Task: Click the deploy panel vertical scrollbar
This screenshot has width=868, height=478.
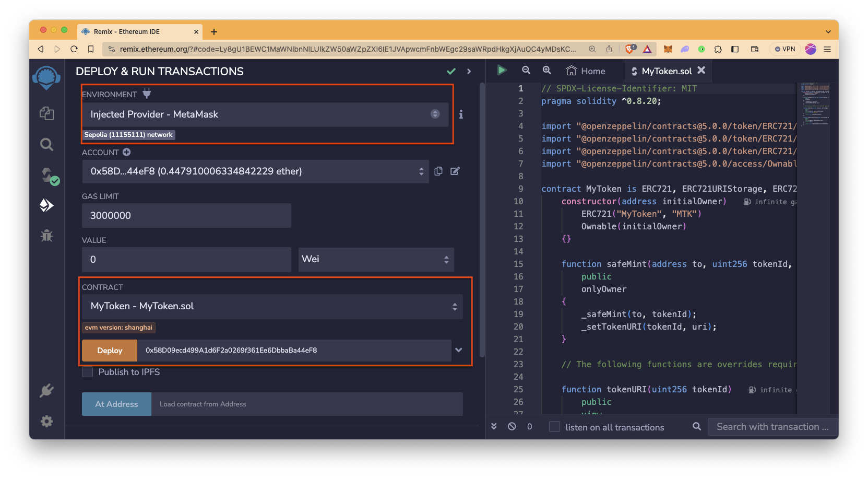Action: click(482, 219)
